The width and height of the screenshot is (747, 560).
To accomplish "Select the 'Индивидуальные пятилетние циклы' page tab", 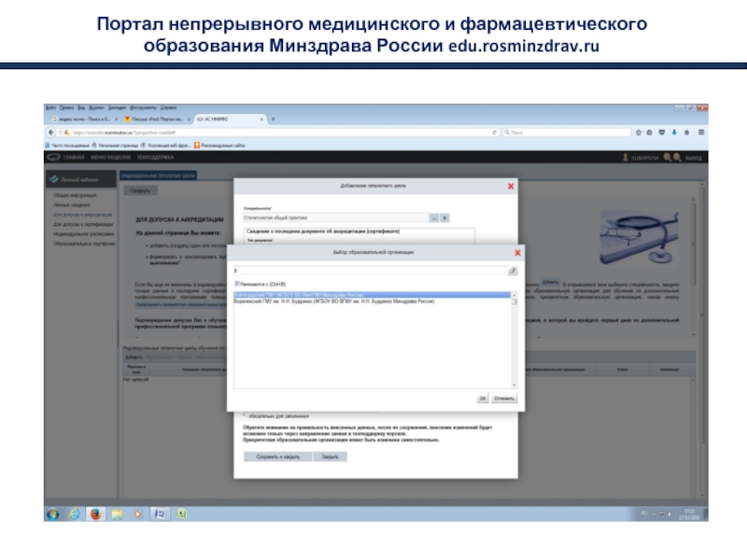I will click(x=158, y=175).
